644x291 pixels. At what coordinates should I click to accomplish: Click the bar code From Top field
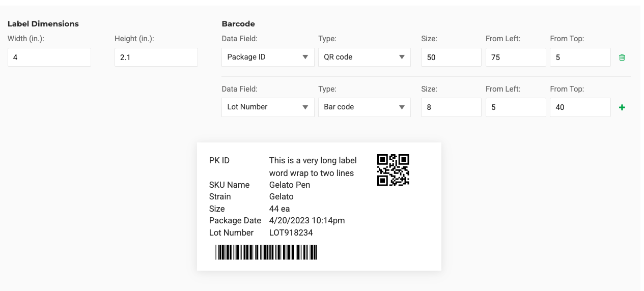[x=580, y=107]
